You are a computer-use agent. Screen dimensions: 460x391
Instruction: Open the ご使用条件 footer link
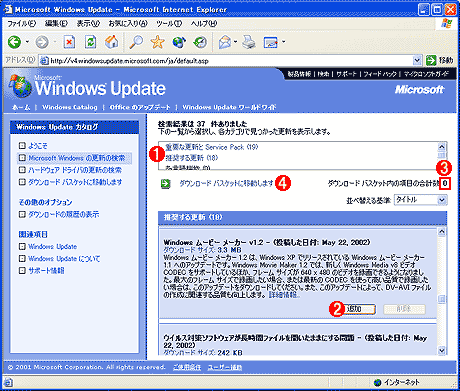(187, 367)
